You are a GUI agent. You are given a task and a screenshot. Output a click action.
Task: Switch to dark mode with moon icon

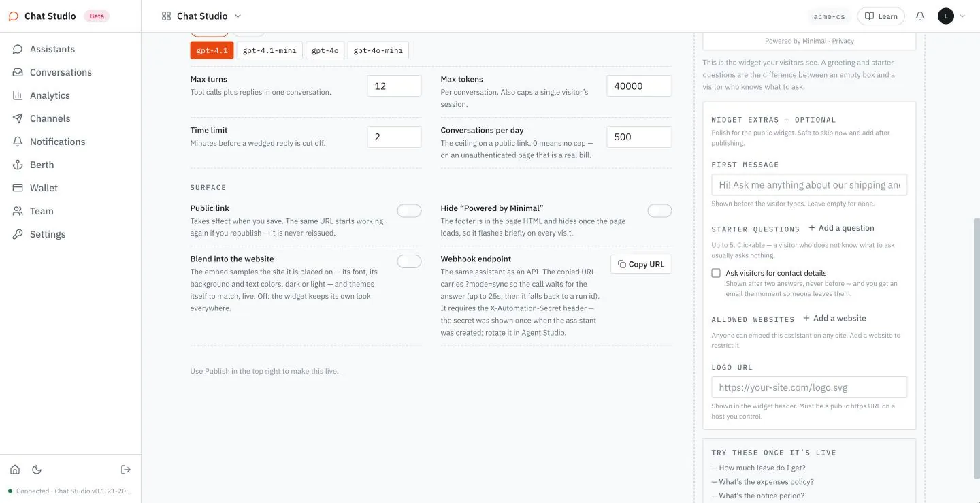click(x=37, y=470)
